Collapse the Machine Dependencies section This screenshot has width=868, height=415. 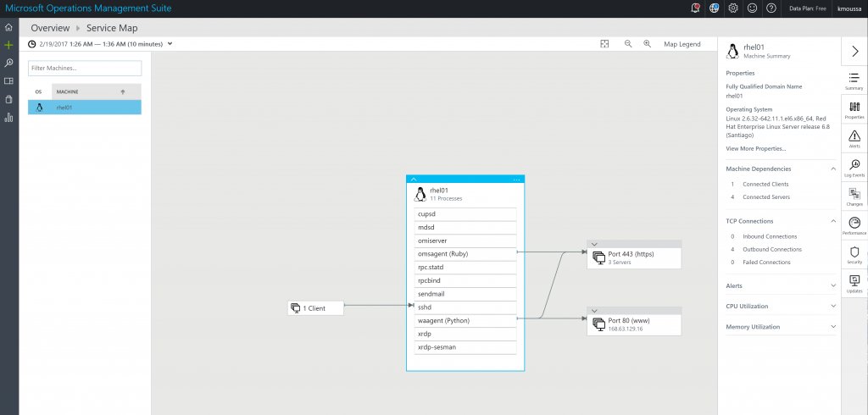pos(833,169)
